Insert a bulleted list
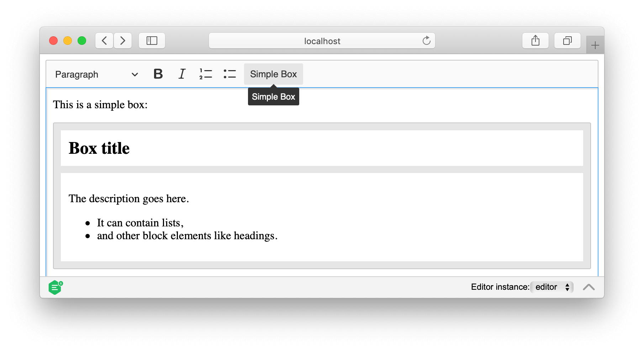The height and width of the screenshot is (351, 644). (x=229, y=74)
